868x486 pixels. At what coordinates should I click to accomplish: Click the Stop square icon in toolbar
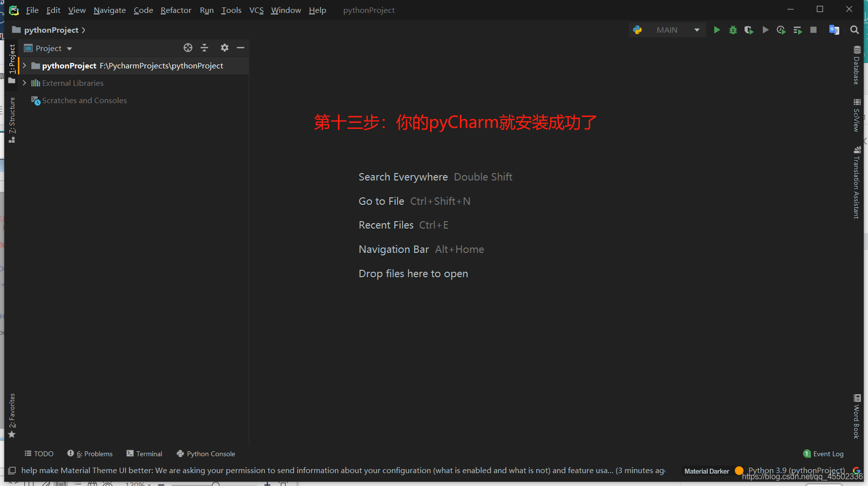pyautogui.click(x=813, y=30)
